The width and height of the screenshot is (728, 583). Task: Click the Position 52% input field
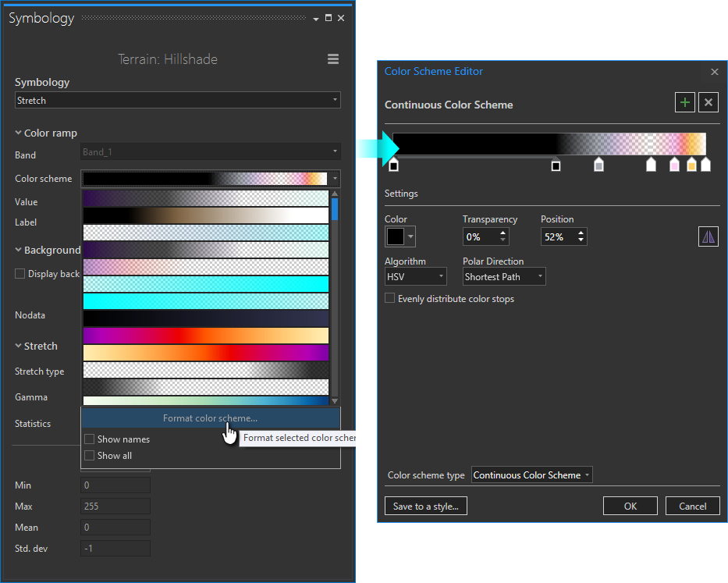tap(559, 237)
